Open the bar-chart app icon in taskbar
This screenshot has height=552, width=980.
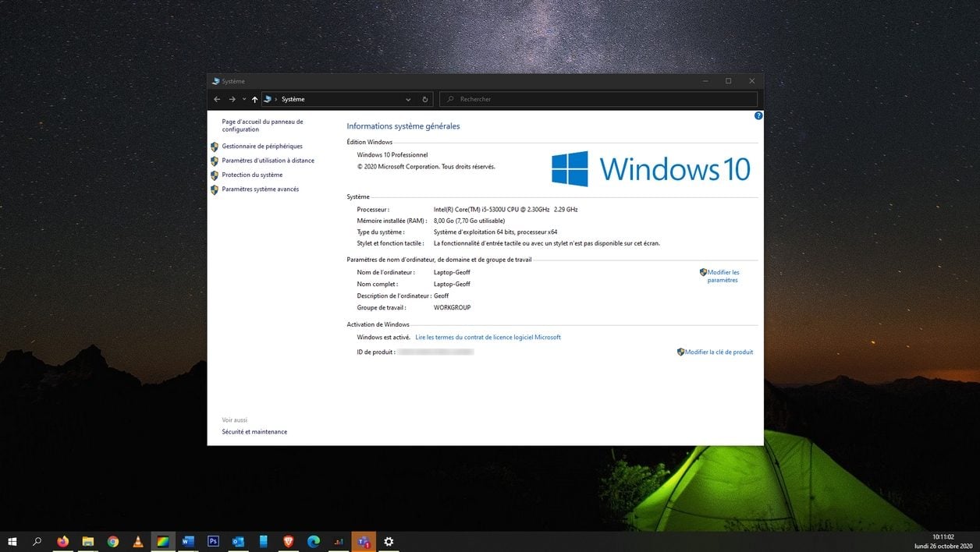point(338,541)
